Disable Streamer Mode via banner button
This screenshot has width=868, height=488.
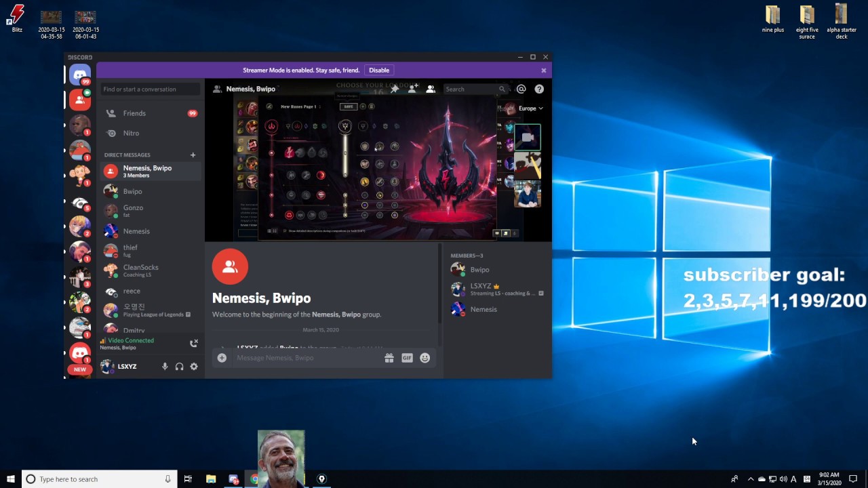[379, 70]
